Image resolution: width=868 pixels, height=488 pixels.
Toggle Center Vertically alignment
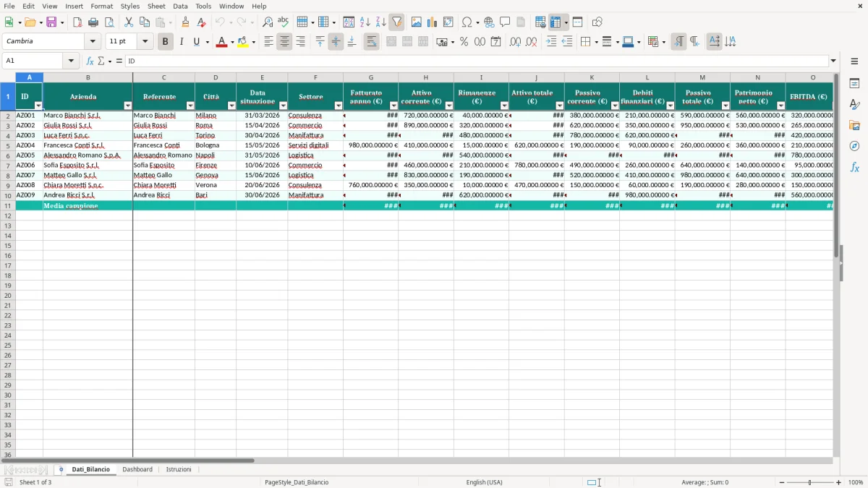pyautogui.click(x=336, y=42)
